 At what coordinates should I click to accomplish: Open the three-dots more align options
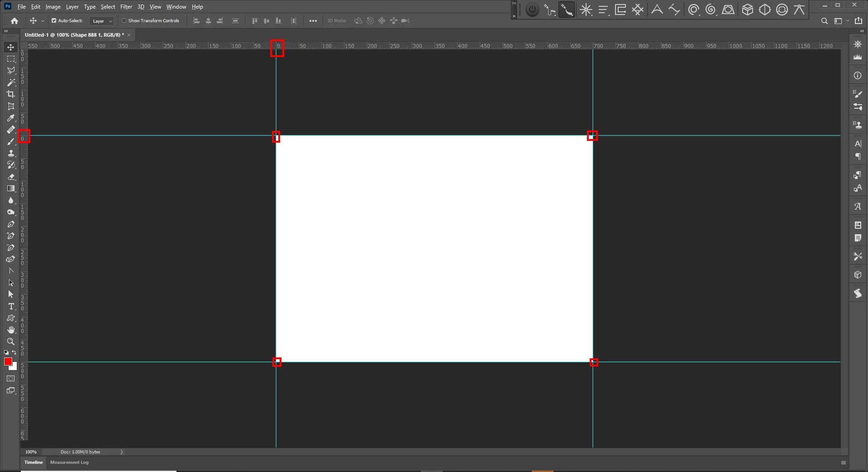(313, 21)
